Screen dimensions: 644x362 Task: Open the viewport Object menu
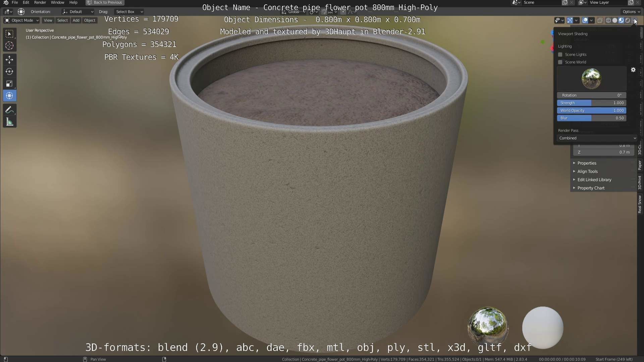click(90, 20)
